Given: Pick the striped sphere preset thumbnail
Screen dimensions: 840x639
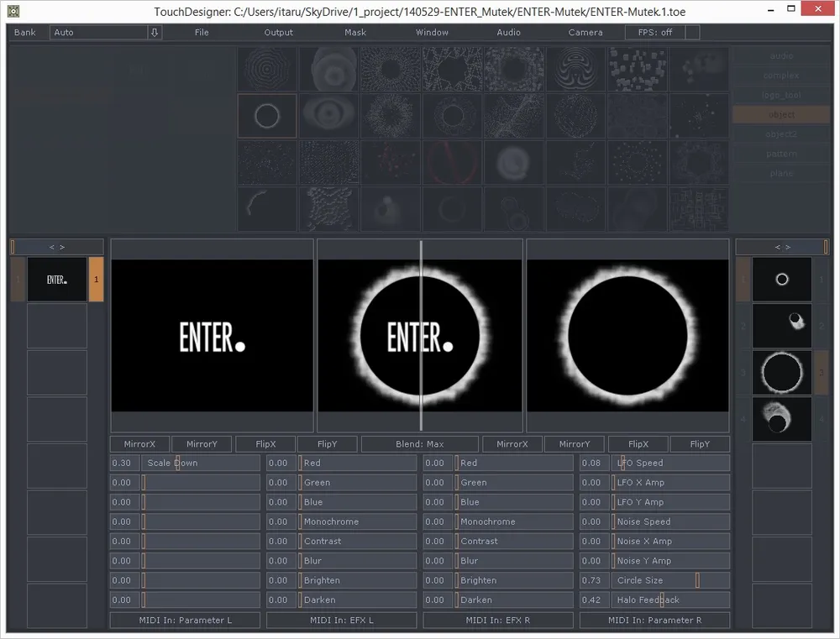Looking at the screenshot, I should [576, 69].
